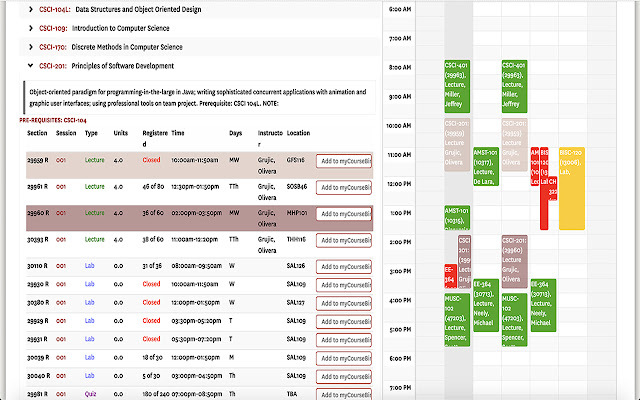640x400 pixels.
Task: Collapse the CSCI-201 course chevron
Action: coord(31,65)
